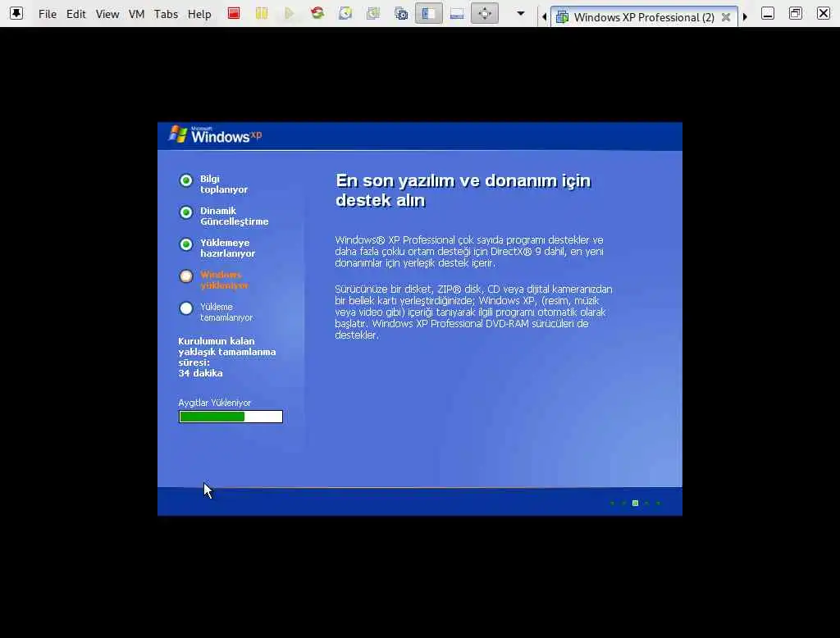This screenshot has width=840, height=638.
Task: Open the Tabs menu
Action: pos(166,14)
